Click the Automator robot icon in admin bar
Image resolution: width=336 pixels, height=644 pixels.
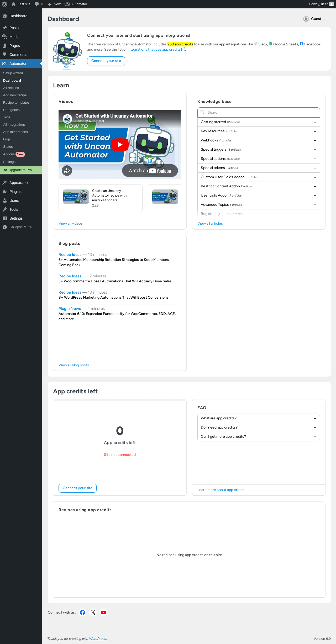tap(67, 4)
